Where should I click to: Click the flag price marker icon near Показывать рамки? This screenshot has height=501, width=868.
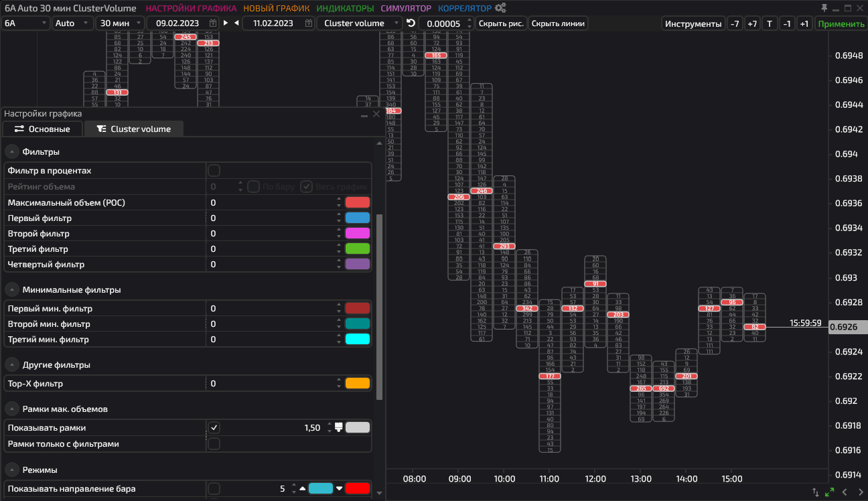[x=339, y=427]
